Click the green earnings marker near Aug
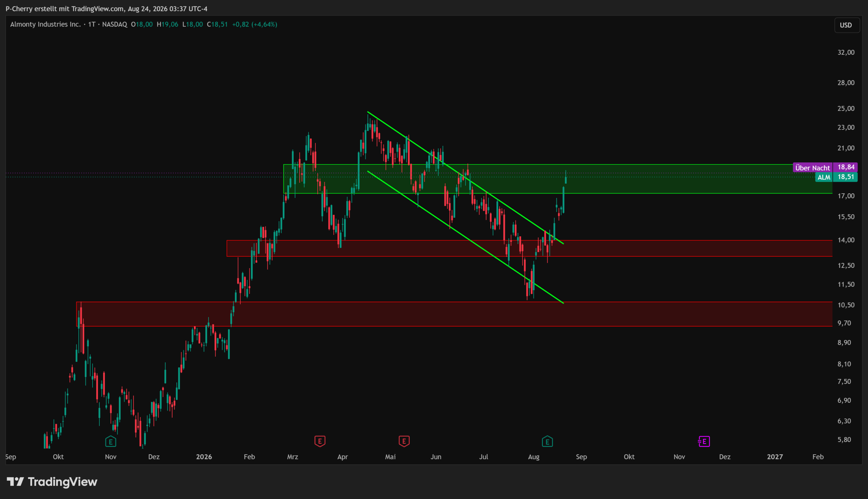Image resolution: width=868 pixels, height=499 pixels. pyautogui.click(x=547, y=441)
